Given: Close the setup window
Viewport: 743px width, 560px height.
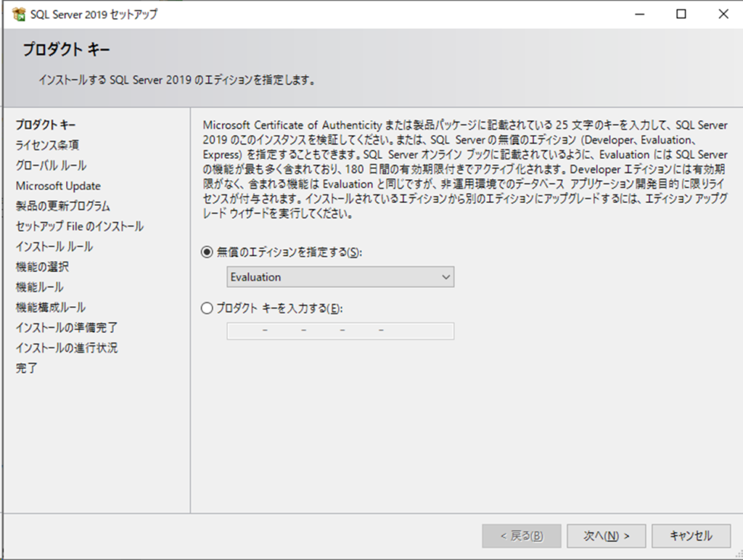Looking at the screenshot, I should [x=723, y=15].
